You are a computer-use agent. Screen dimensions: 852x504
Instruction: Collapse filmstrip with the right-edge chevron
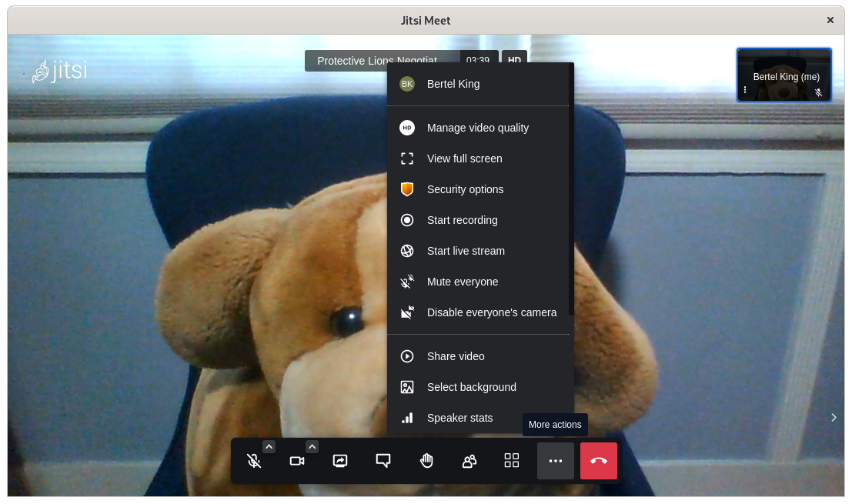834,417
